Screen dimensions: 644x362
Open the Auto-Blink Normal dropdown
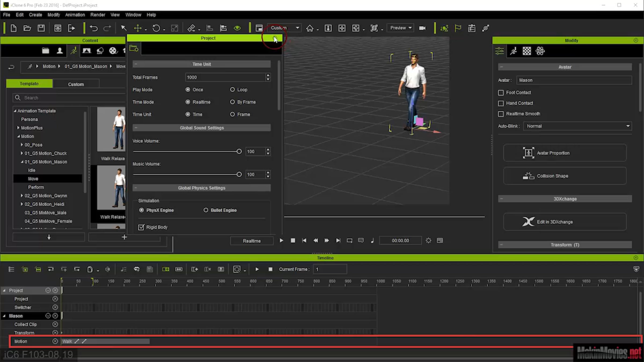577,126
